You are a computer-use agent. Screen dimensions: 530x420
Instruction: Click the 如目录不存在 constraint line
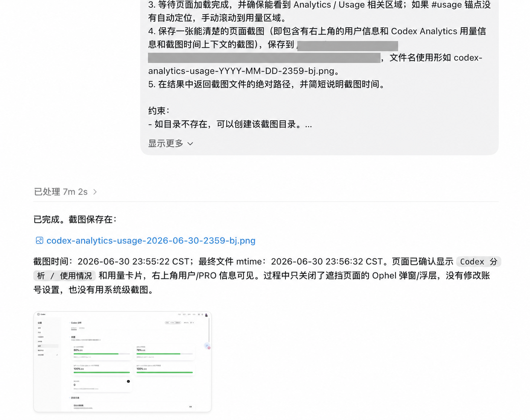click(230, 124)
